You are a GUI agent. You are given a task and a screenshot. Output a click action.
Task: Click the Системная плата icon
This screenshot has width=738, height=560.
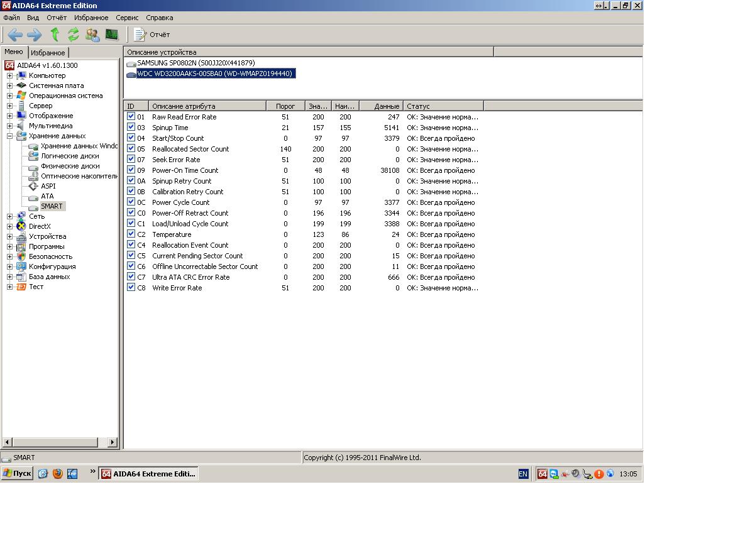pyautogui.click(x=21, y=85)
